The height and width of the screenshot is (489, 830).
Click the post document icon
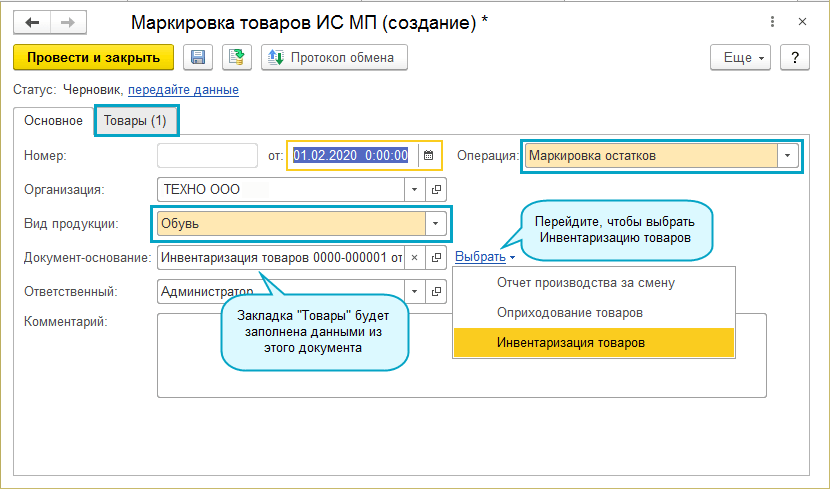pyautogui.click(x=237, y=58)
